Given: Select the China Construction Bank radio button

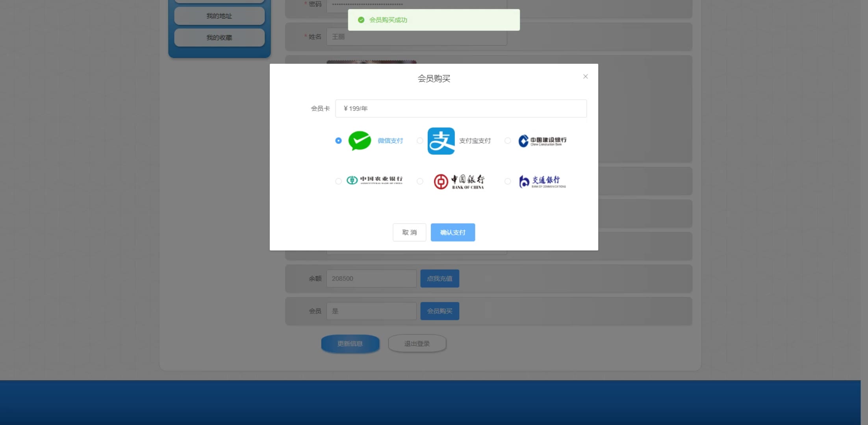Looking at the screenshot, I should point(508,140).
